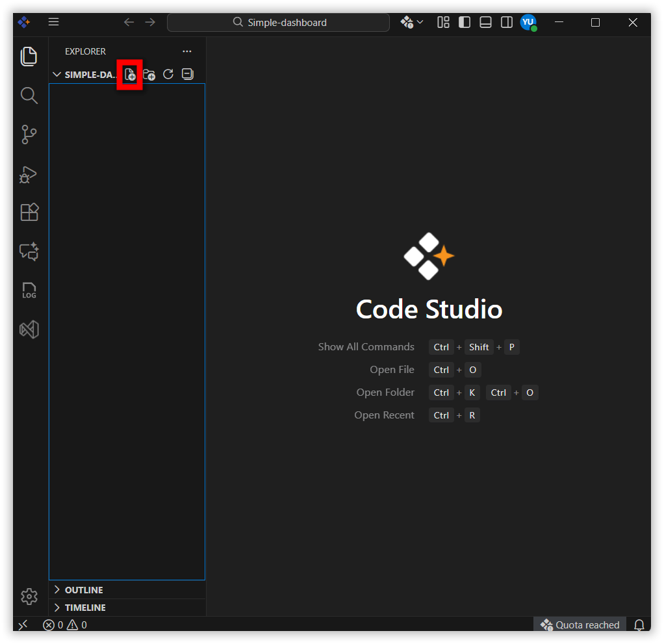Viewport: 664px width, 644px height.
Task: Toggle the primary side bar visibility
Action: click(x=464, y=22)
